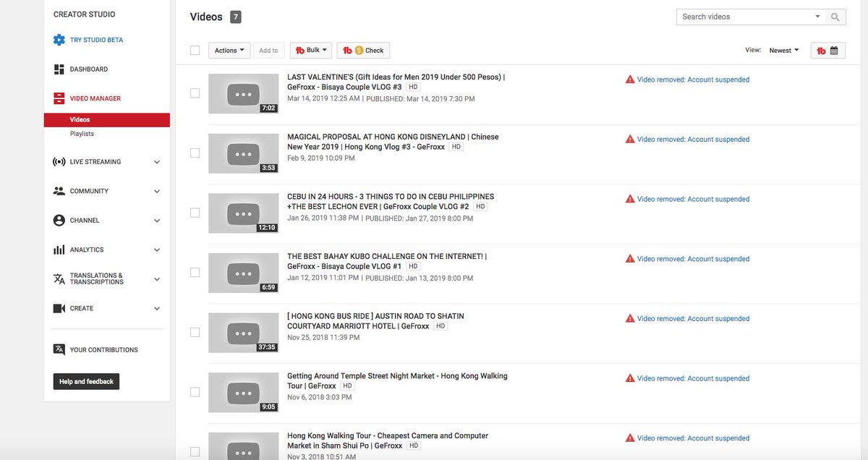Click warning icon on Temple Street Night Market video
Image resolution: width=868 pixels, height=460 pixels.
pyautogui.click(x=630, y=378)
